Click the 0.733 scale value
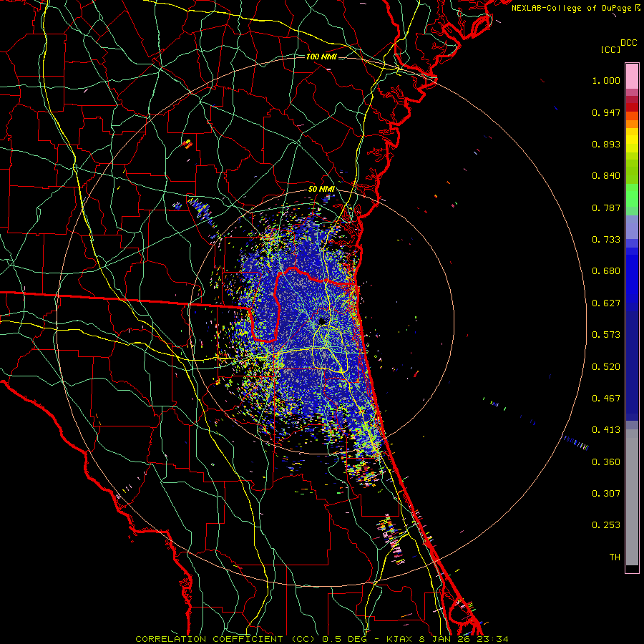Screen dimensions: 644x644 [x=606, y=240]
